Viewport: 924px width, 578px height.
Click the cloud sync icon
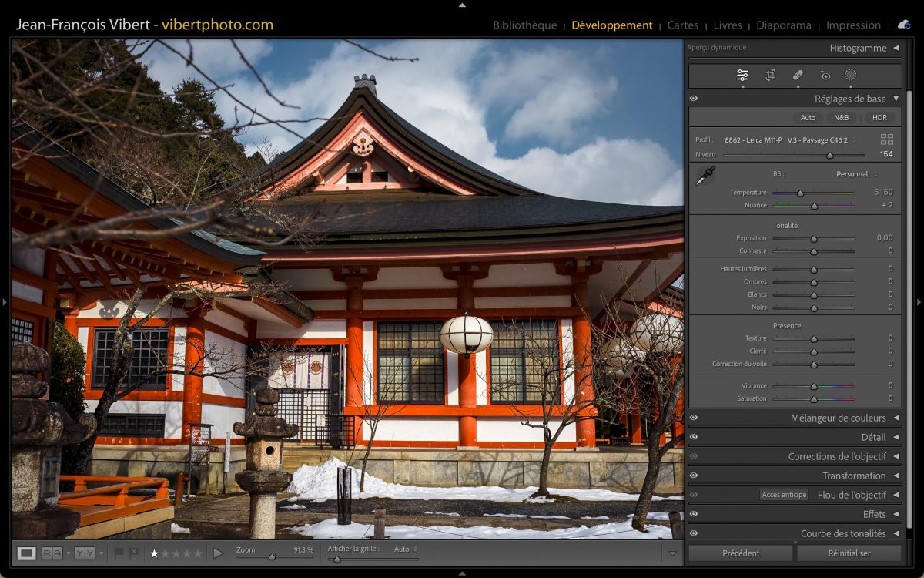coord(904,25)
